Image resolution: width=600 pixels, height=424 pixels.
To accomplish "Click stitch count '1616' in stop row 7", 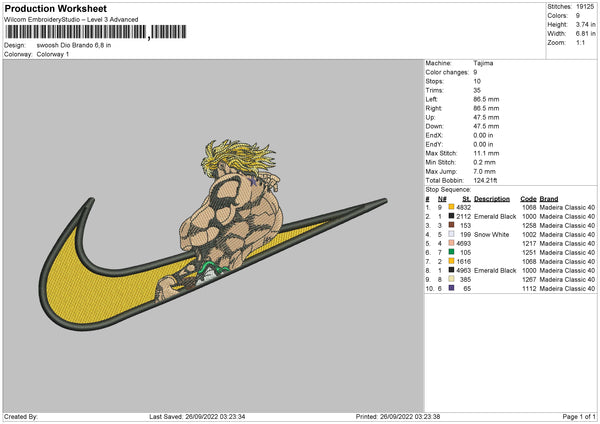I will pos(464,261).
